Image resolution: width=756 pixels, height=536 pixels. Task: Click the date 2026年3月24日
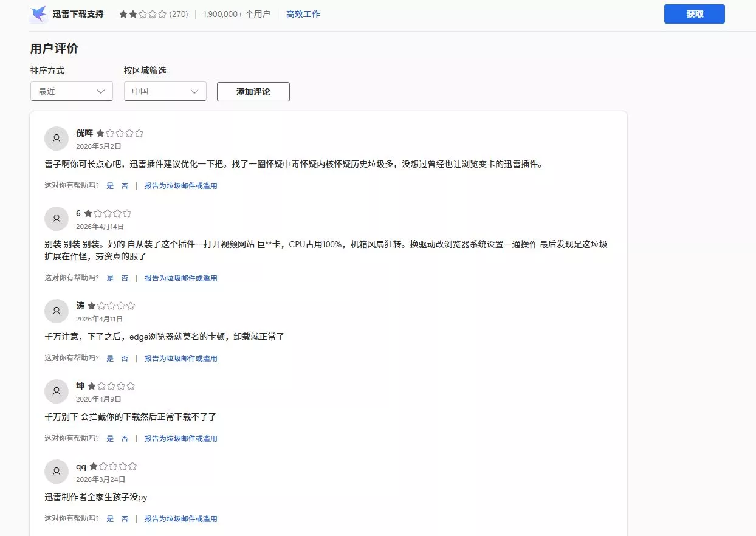coord(100,479)
